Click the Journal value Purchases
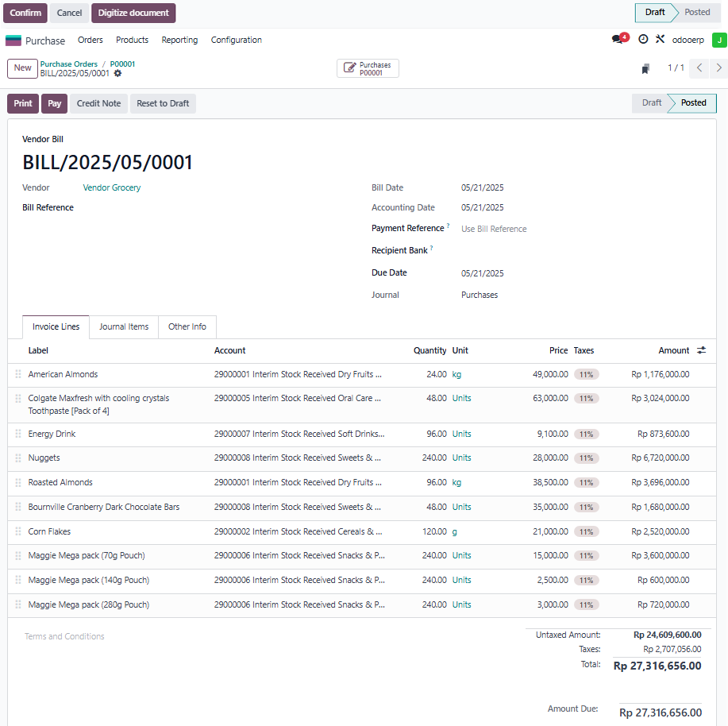Viewport: 728px width, 726px height. [480, 295]
